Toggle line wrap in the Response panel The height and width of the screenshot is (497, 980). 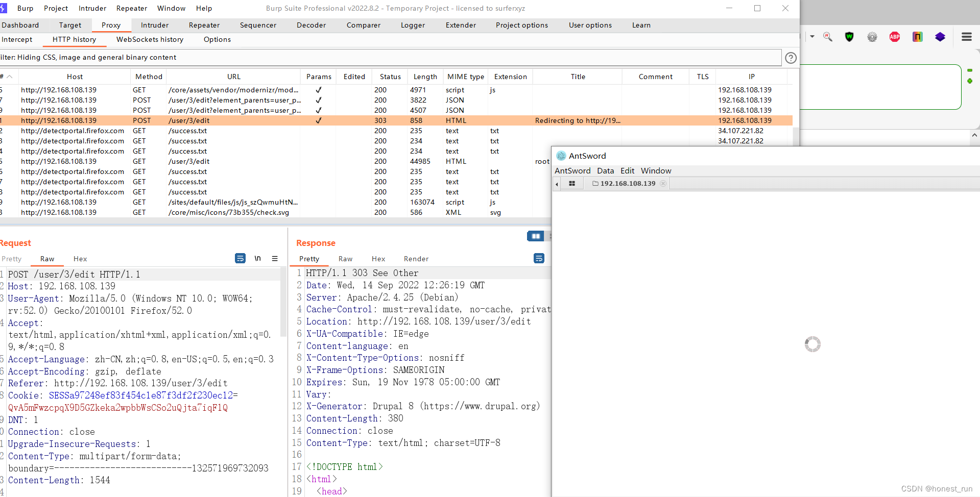tap(539, 258)
